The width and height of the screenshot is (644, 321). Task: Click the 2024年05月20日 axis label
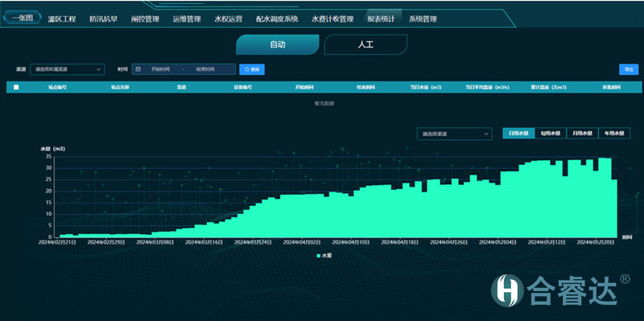[x=596, y=243]
